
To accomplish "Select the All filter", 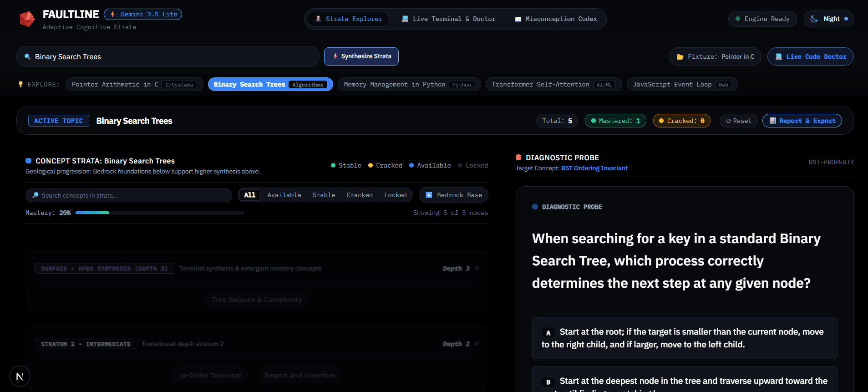I will coord(249,195).
